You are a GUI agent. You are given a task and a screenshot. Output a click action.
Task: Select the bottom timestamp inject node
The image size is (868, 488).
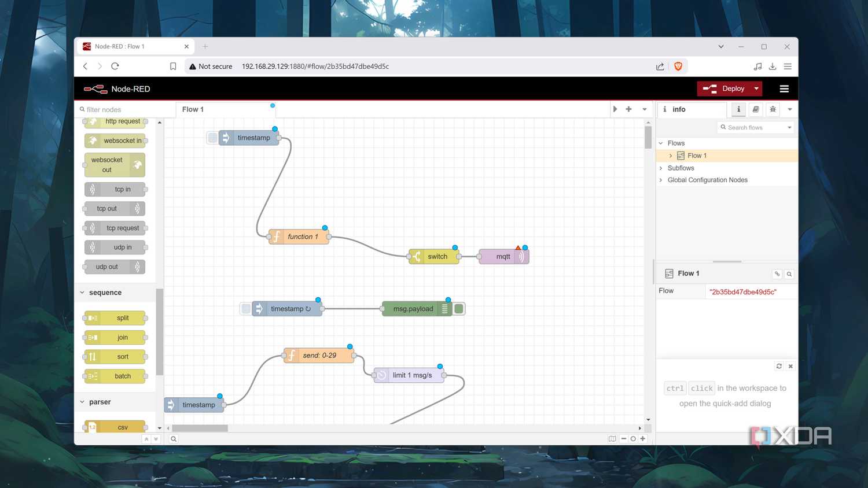pyautogui.click(x=194, y=405)
